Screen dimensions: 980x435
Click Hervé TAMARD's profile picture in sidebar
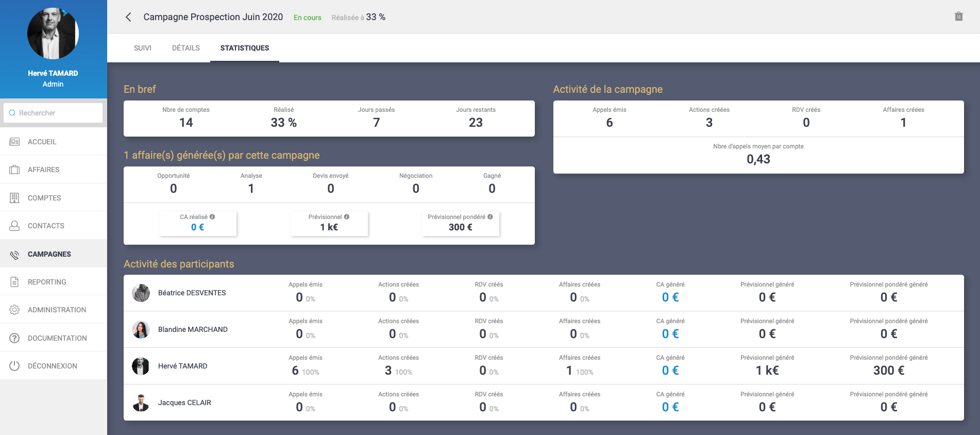click(53, 34)
